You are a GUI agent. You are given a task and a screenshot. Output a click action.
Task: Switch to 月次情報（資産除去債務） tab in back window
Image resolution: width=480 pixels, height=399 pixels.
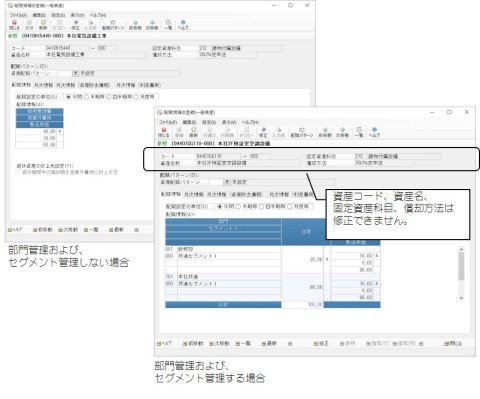(83, 85)
